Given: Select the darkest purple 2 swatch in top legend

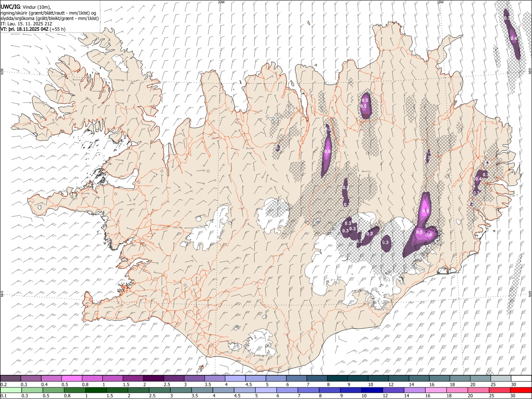Looking at the screenshot, I should [x=153, y=378].
